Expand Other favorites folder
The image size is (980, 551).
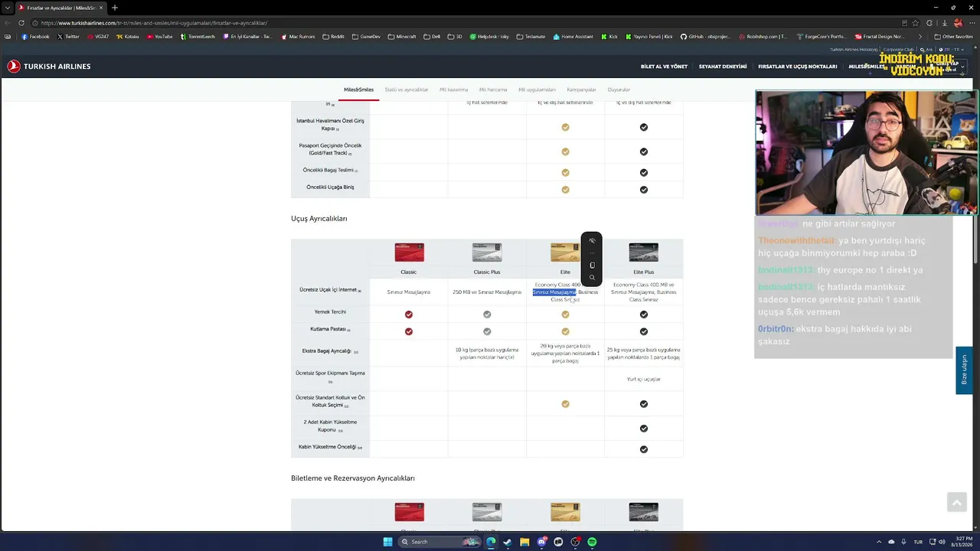pyautogui.click(x=953, y=37)
